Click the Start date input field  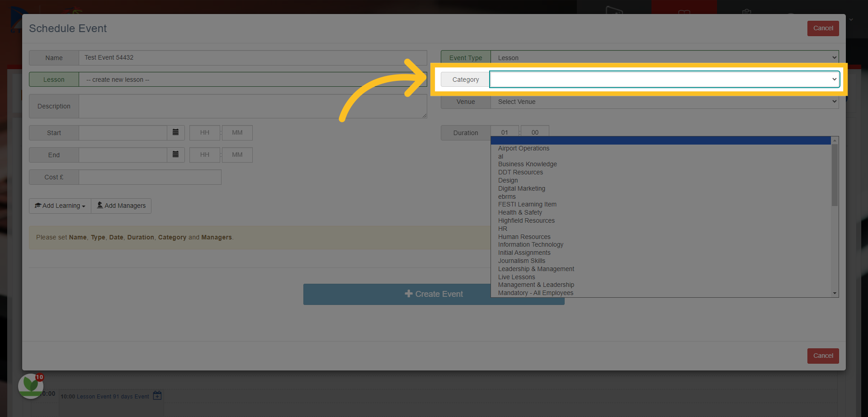(123, 133)
